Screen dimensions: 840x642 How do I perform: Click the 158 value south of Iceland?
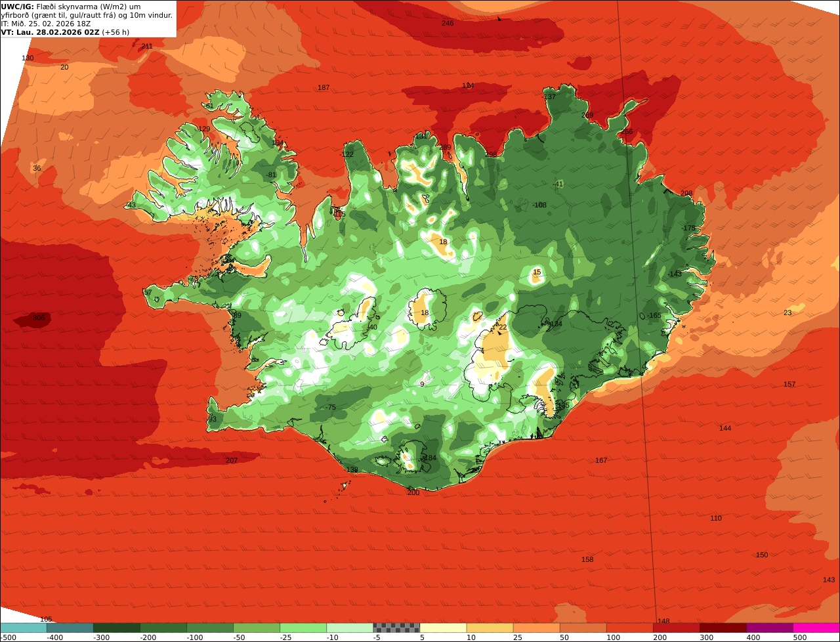click(x=587, y=559)
